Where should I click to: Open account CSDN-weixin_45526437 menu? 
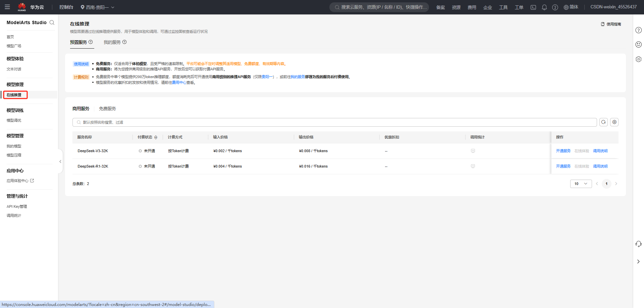coord(613,7)
